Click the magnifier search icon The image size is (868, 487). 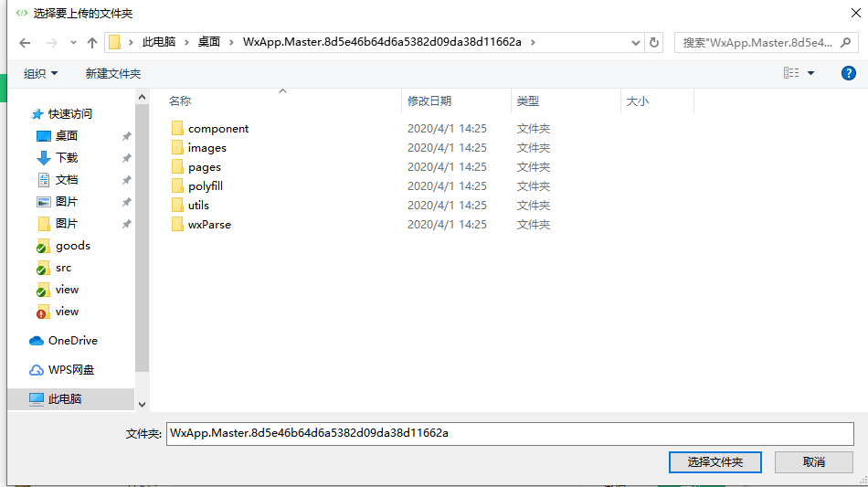pos(845,43)
